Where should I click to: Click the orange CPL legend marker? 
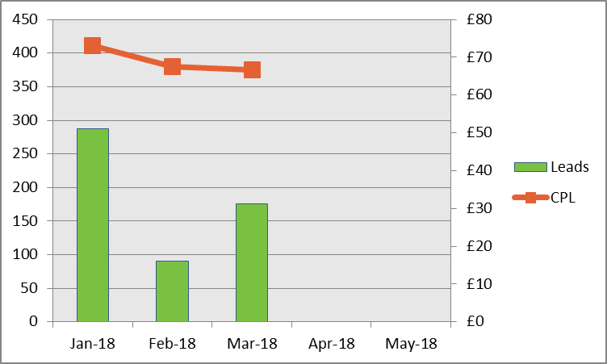click(x=530, y=198)
